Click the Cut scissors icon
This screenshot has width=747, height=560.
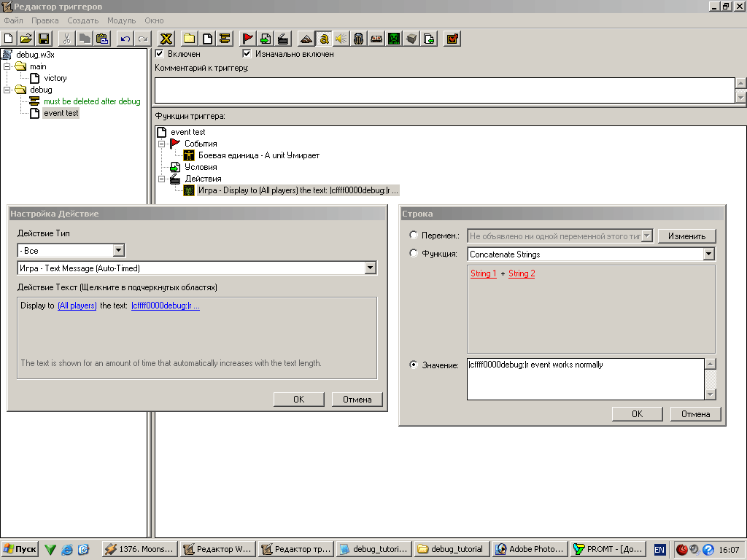tap(66, 39)
